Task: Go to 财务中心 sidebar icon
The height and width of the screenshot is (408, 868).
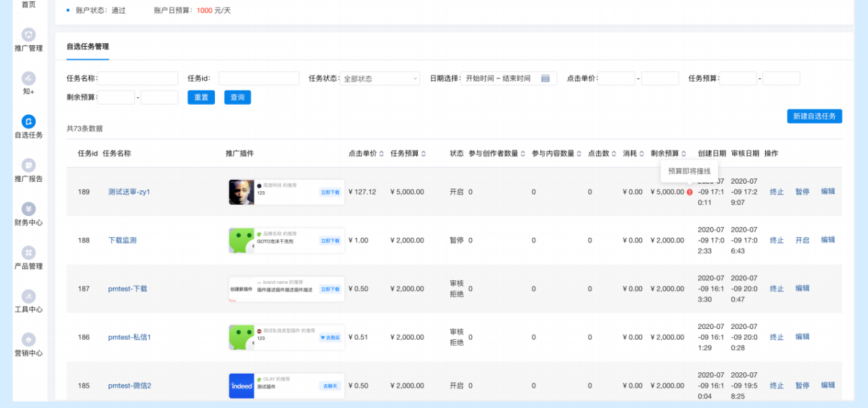Action: [28, 209]
